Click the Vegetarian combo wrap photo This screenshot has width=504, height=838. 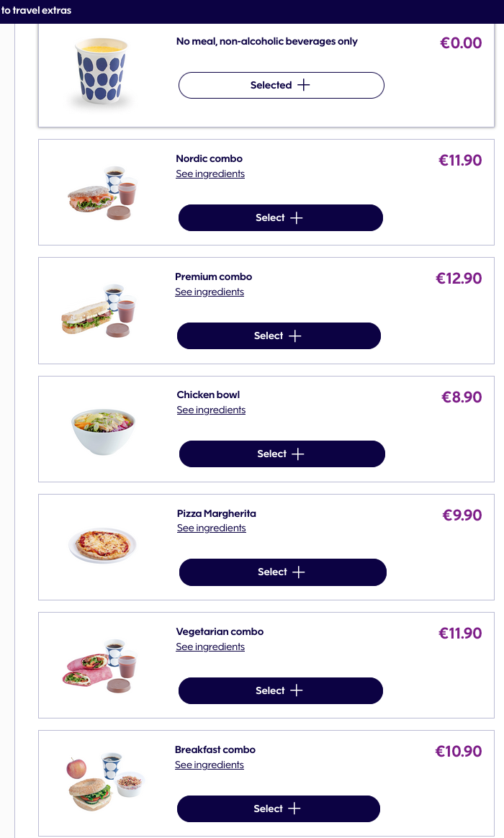click(x=99, y=665)
